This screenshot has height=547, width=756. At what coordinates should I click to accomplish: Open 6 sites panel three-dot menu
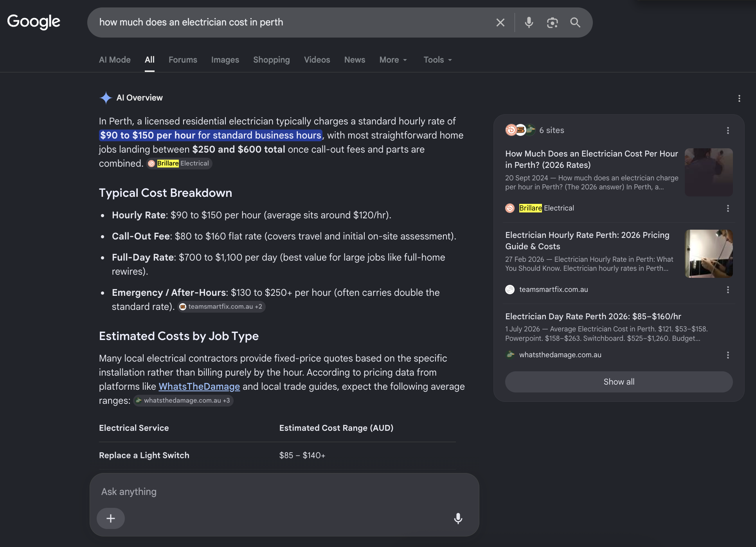[728, 130]
